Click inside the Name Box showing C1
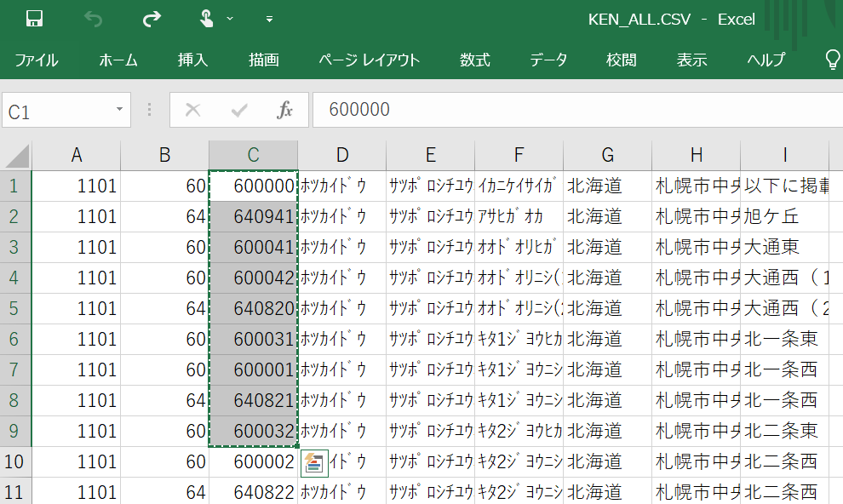The height and width of the screenshot is (504, 843). coord(56,111)
